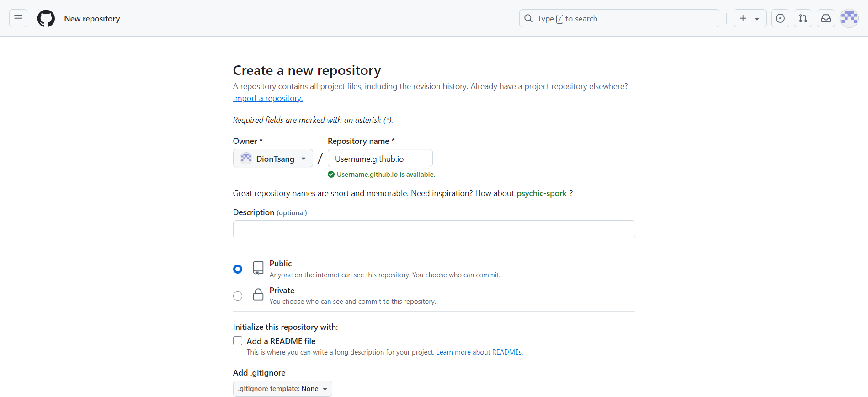
Task: Click the search magnifier icon
Action: [x=528, y=18]
